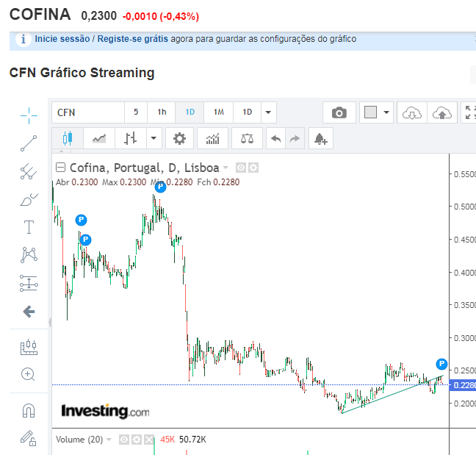This screenshot has height=455, width=476.
Task: Take a chart snapshot with camera
Action: 339,112
